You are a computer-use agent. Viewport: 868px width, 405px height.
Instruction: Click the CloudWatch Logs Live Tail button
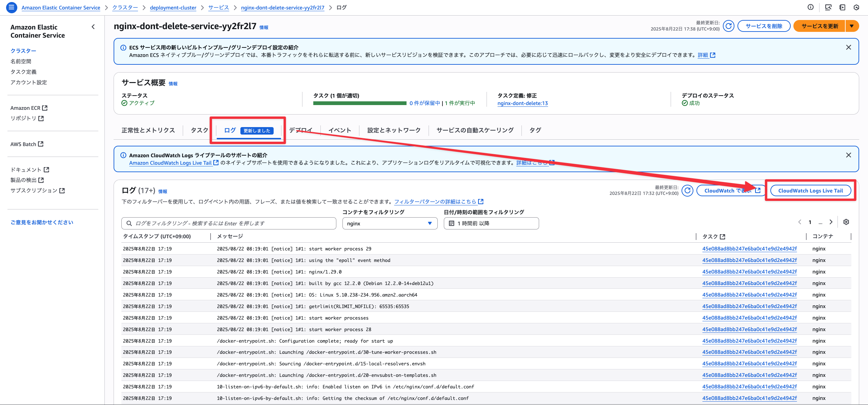810,190
